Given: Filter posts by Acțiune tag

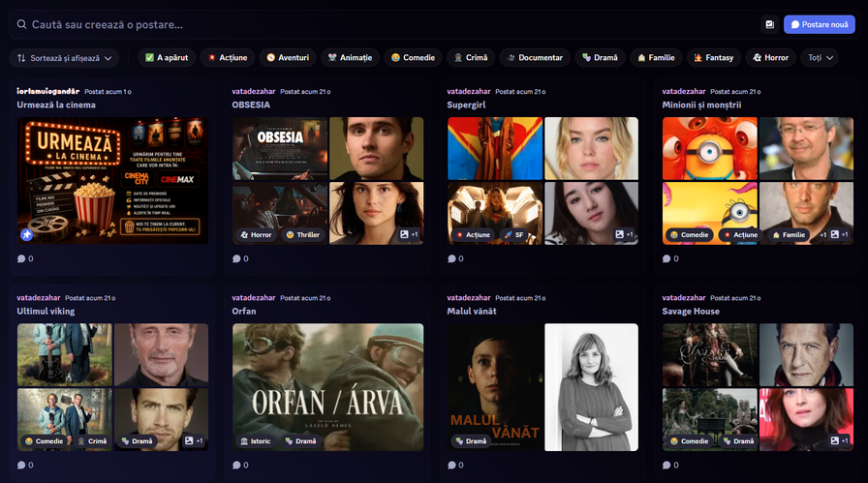Looking at the screenshot, I should point(228,57).
